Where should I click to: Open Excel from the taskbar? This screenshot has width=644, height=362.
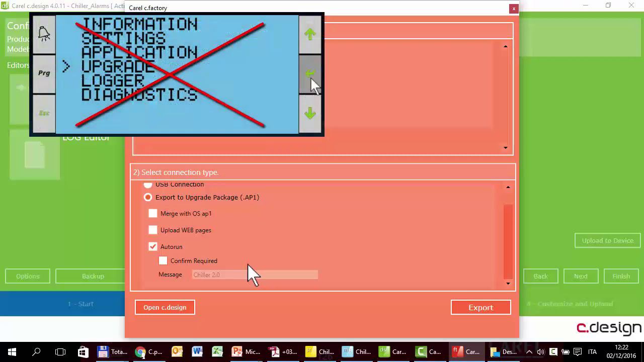point(217,352)
